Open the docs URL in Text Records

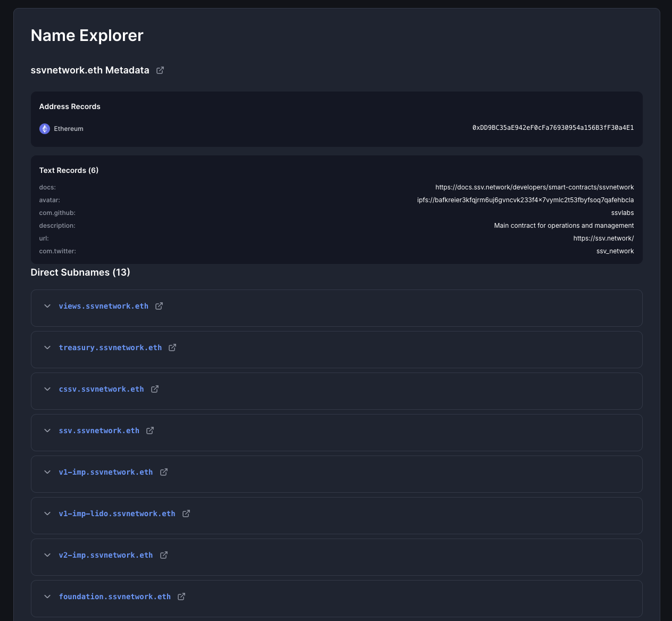pyautogui.click(x=535, y=187)
